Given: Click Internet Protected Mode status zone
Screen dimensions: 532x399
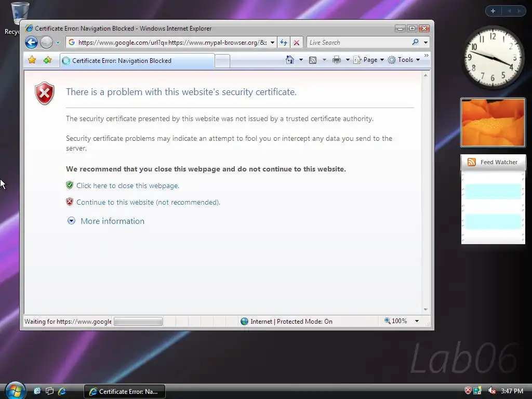Looking at the screenshot, I should point(287,321).
